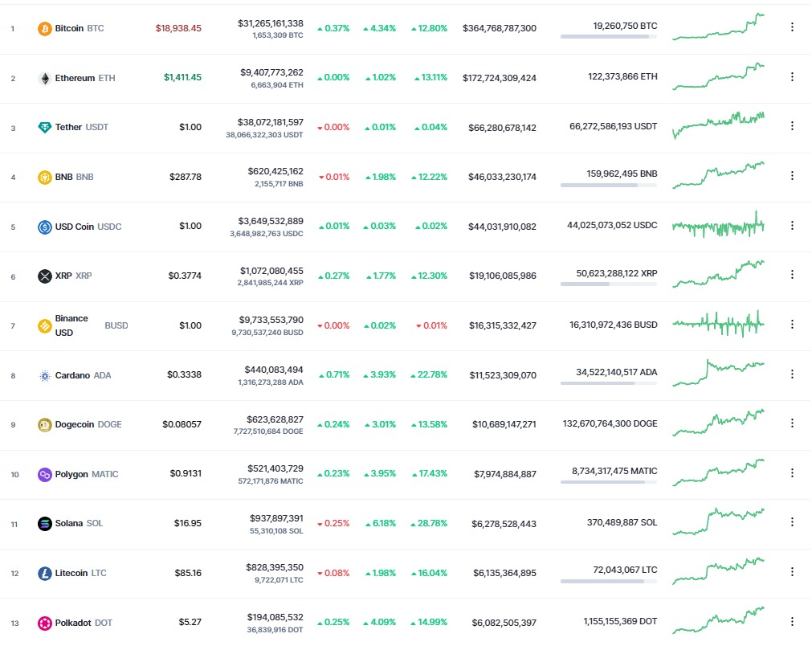The image size is (812, 646).
Task: Click Bitcoin circulating supply progress bar
Action: 609,37
